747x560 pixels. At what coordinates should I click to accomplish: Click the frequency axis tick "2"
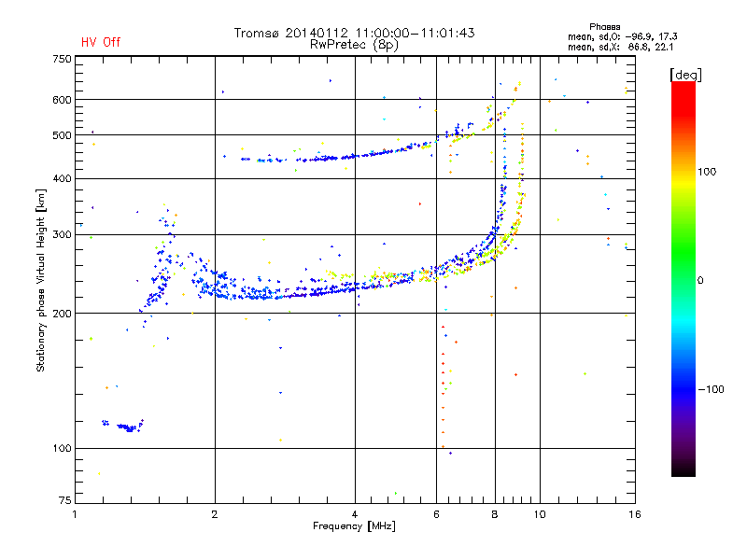(x=215, y=514)
